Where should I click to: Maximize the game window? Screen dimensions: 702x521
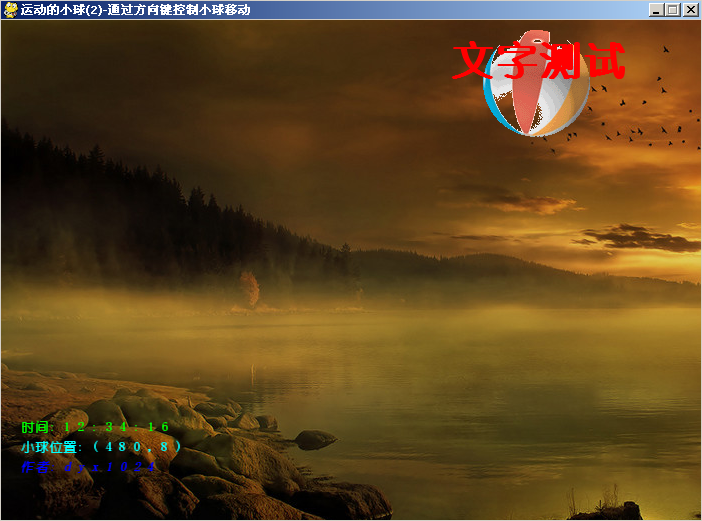point(672,10)
